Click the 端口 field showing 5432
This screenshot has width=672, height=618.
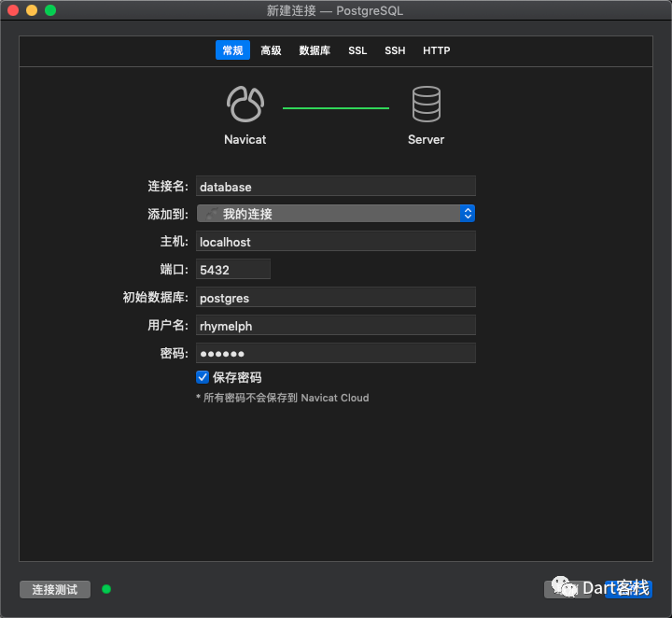233,269
